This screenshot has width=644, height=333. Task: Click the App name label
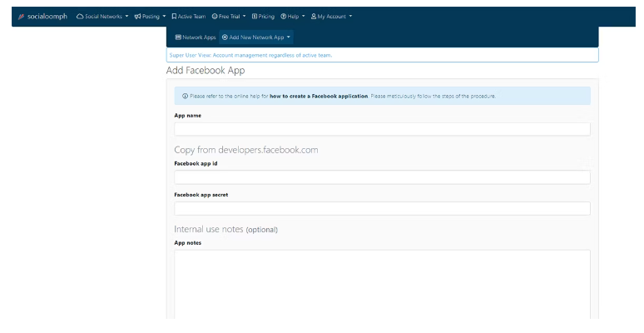coord(188,116)
